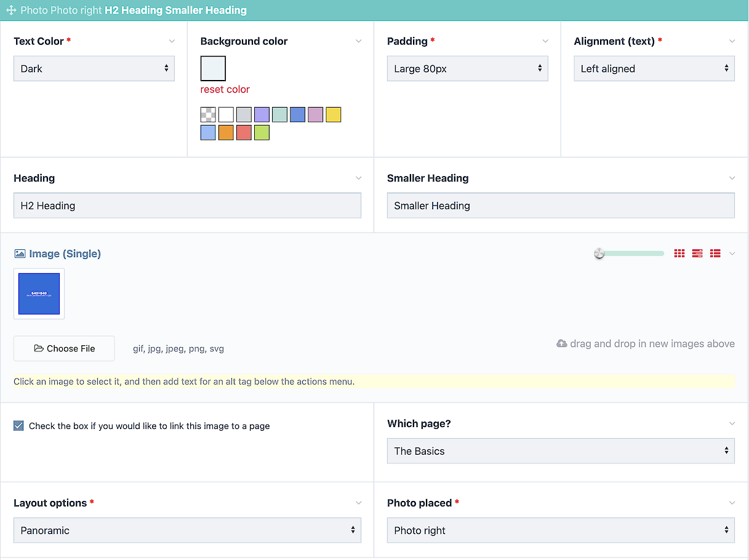749x560 pixels.
Task: Open the Which page dropdown
Action: tap(561, 451)
